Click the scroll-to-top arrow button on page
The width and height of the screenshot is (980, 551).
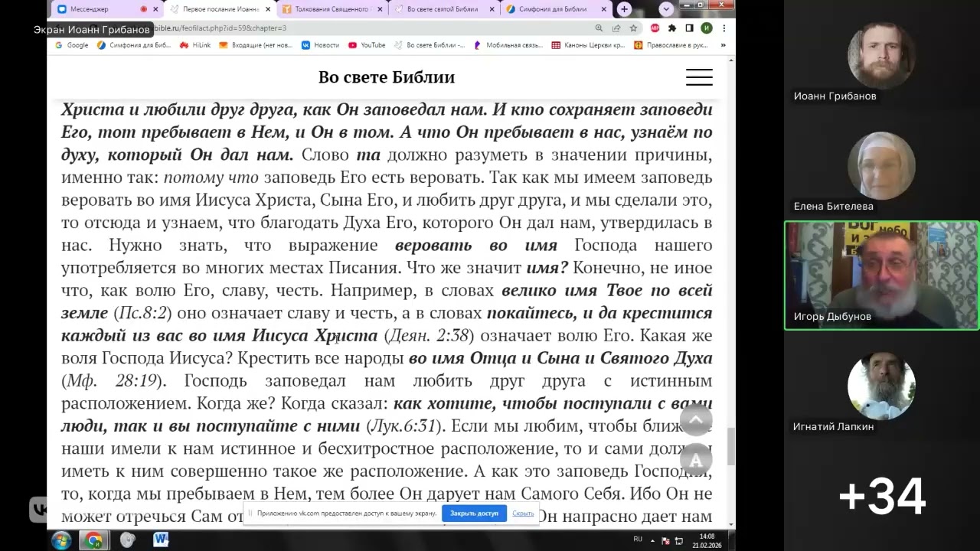pos(696,419)
